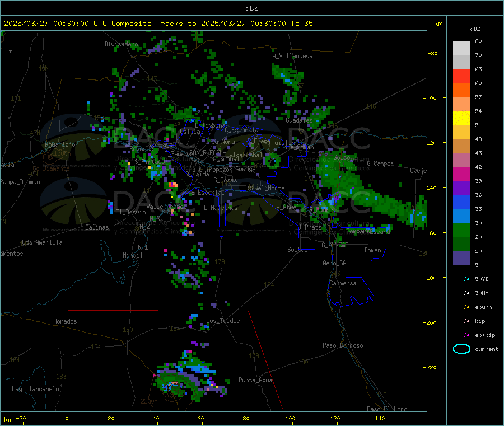Select the red 60-65 dBZ swatch
Image resolution: width=504 pixels, height=426 pixels.
pos(461,76)
